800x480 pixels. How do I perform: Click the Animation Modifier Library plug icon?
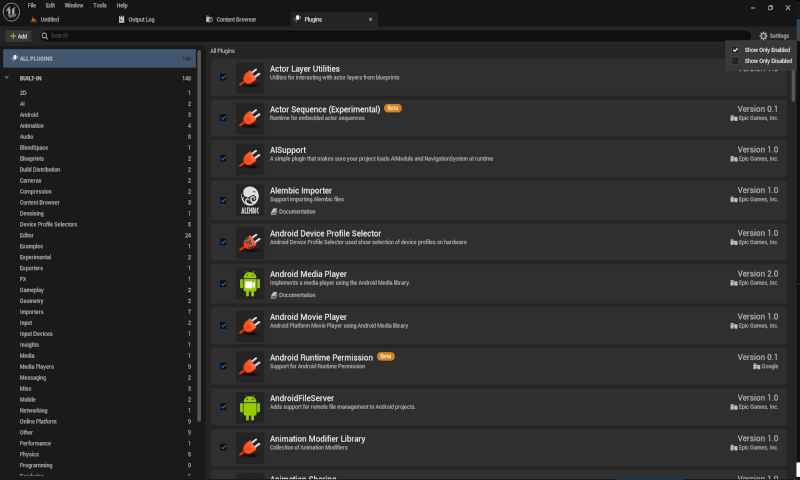click(x=250, y=447)
